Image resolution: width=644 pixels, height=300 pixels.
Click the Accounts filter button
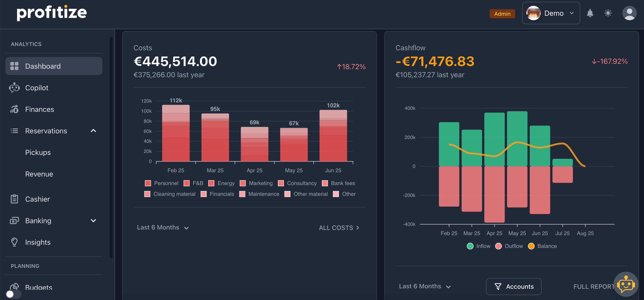[x=514, y=287]
